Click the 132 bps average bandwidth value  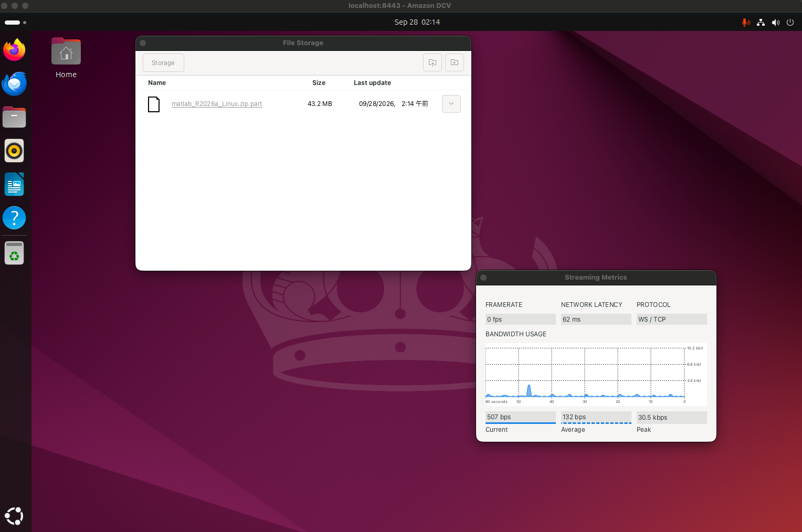pos(596,417)
